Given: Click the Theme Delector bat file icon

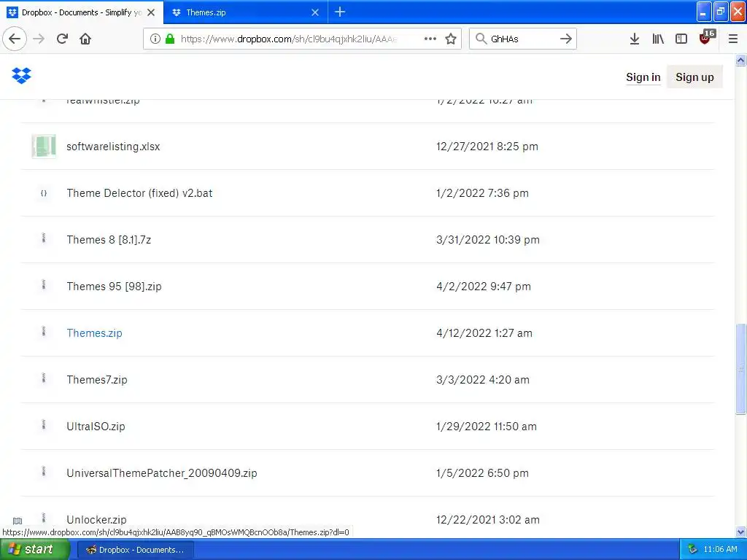Looking at the screenshot, I should [44, 192].
